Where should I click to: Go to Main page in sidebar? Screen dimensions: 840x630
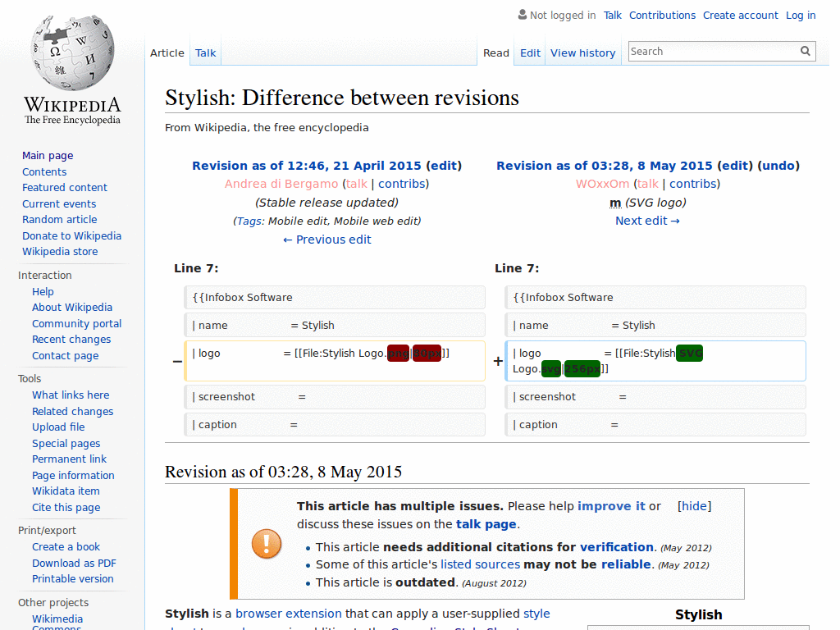click(48, 155)
